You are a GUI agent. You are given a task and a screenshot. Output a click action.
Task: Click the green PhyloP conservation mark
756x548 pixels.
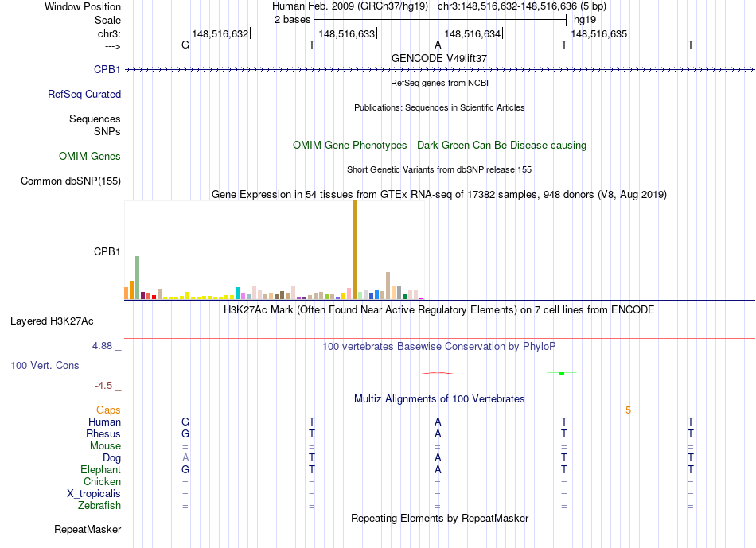(562, 373)
